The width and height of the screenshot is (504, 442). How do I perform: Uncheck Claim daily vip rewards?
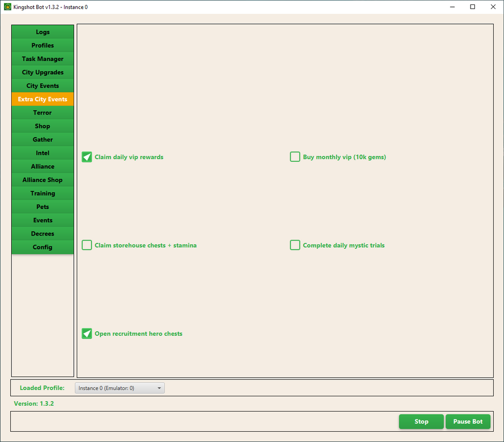coord(87,157)
